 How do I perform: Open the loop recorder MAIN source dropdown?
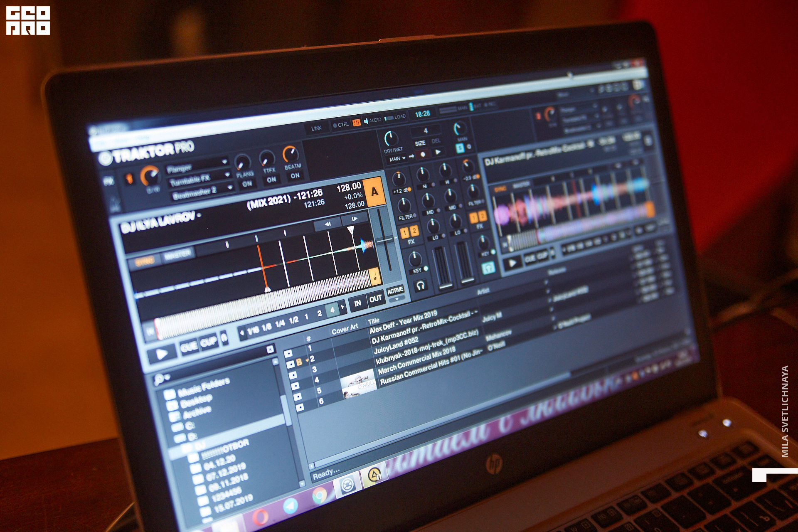[x=397, y=159]
